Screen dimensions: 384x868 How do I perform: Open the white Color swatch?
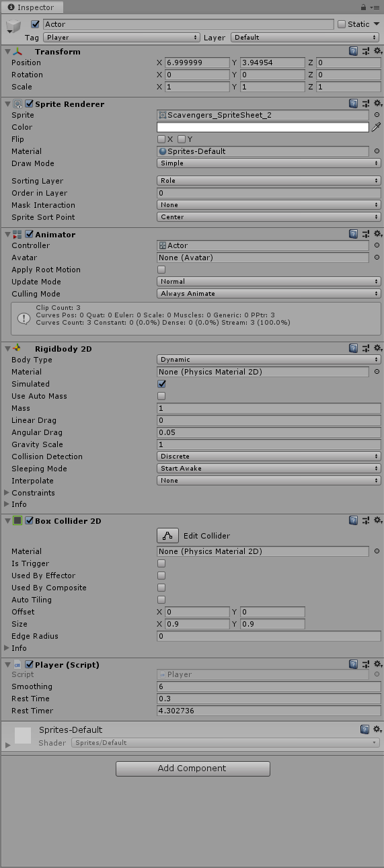(263, 127)
